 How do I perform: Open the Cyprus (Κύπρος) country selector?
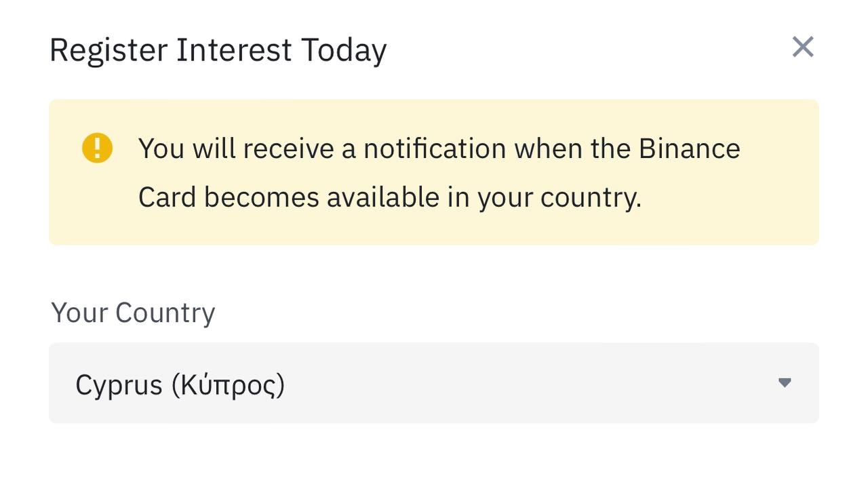pos(434,383)
